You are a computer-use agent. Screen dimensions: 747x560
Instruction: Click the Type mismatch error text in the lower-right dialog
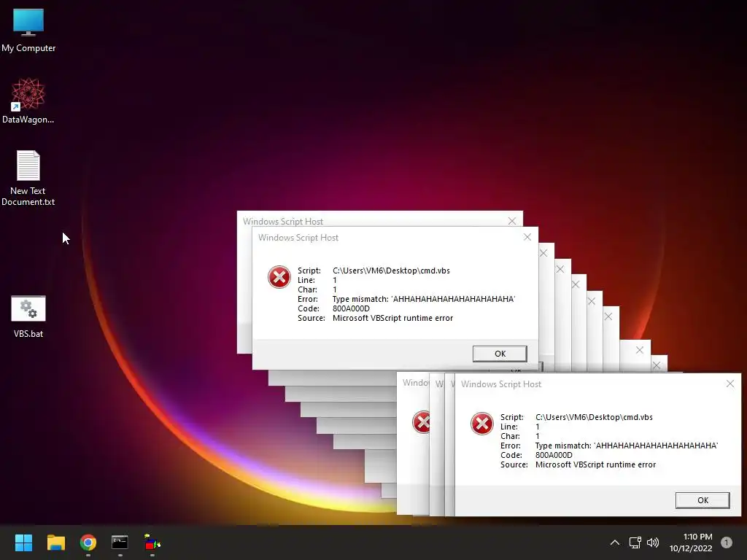(x=627, y=446)
